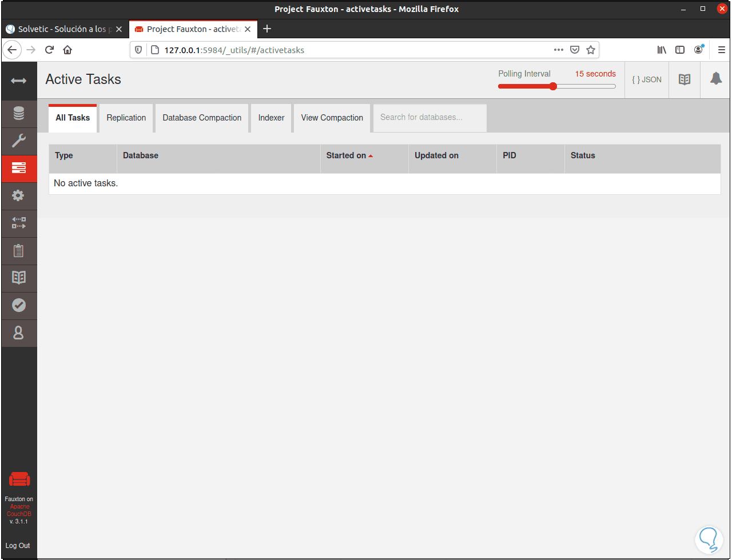Screen dimensions: 732x560
Task: Open a new browser tab
Action: coord(266,29)
